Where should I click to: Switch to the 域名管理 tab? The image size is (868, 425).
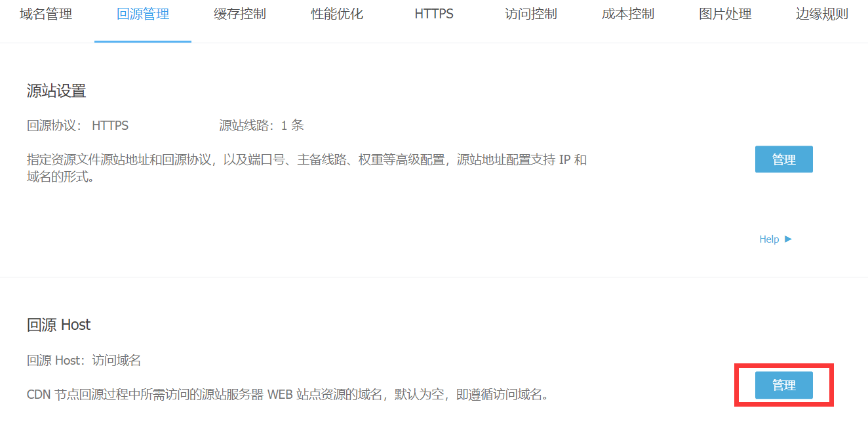click(x=46, y=14)
